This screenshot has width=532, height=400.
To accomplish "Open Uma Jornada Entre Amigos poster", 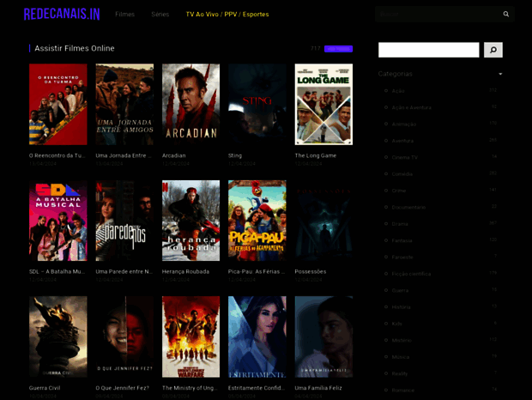I will 124,104.
